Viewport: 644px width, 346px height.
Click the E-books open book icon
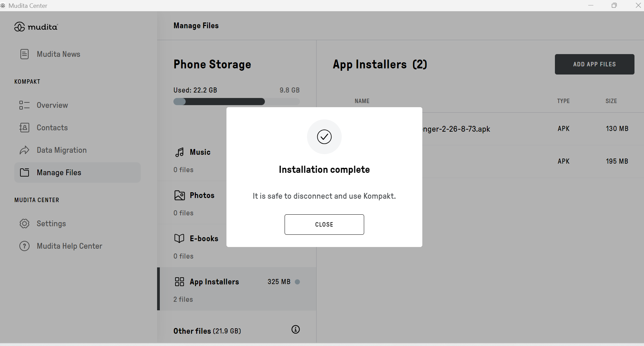tap(179, 238)
